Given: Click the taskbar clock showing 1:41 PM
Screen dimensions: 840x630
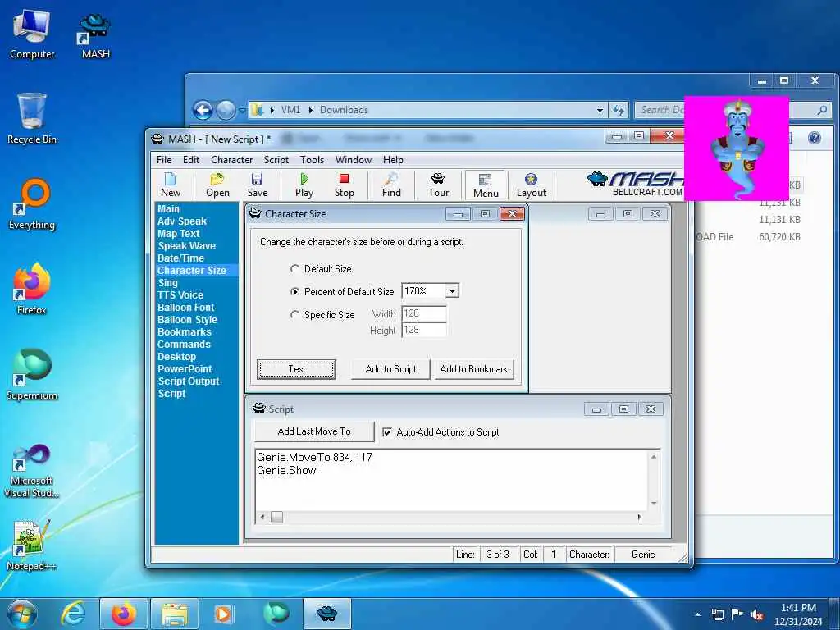Looking at the screenshot, I should pos(798,614).
